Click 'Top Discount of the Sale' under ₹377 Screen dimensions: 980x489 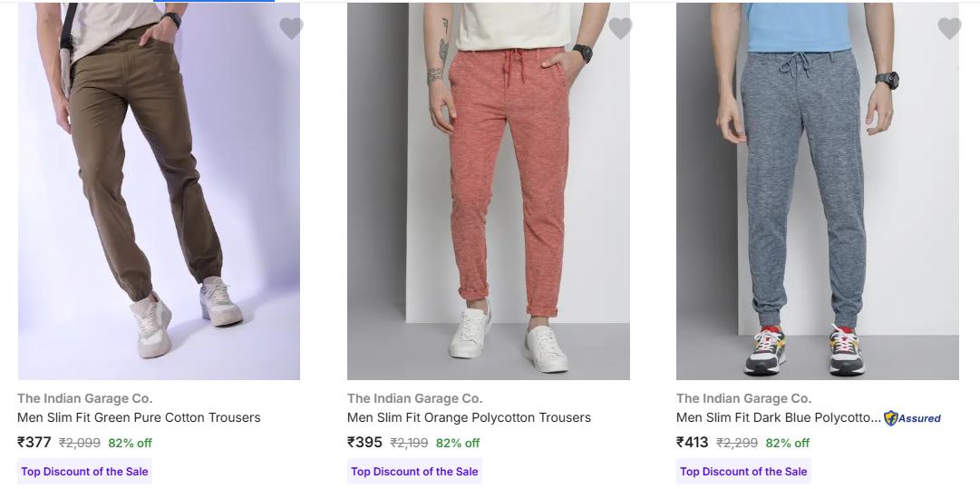(x=84, y=472)
